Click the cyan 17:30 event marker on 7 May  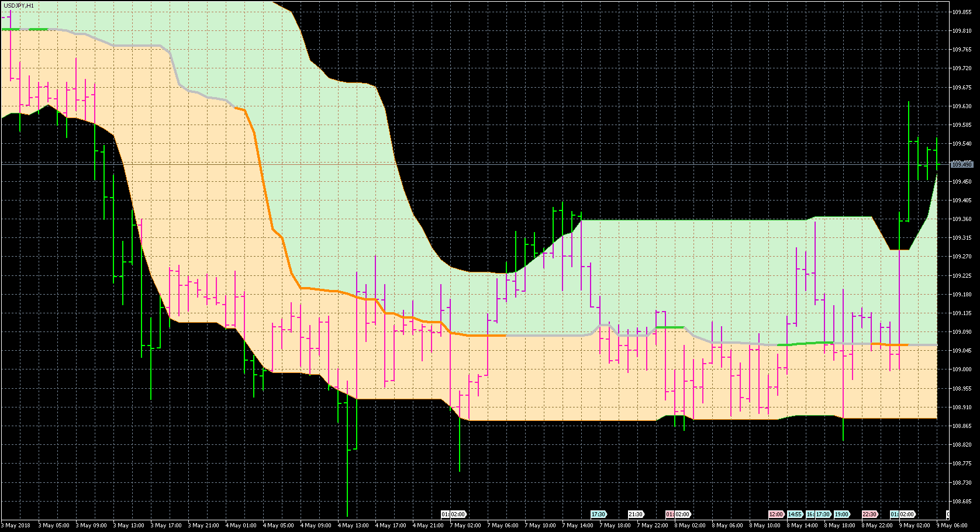598,514
